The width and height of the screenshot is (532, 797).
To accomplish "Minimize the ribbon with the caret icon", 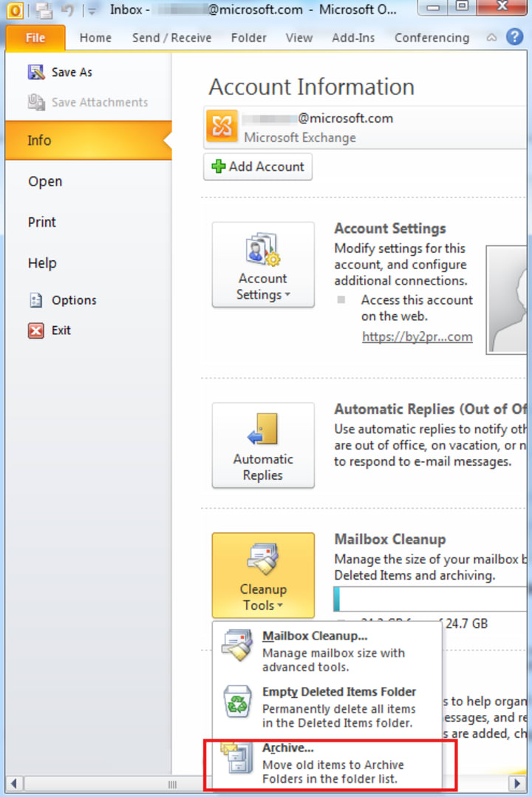I will (x=491, y=38).
